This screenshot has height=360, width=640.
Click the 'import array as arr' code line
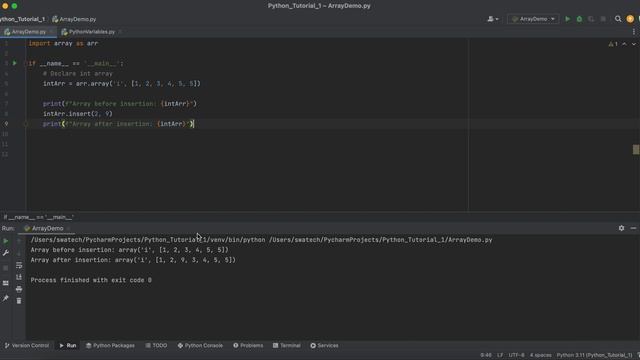tap(63, 43)
